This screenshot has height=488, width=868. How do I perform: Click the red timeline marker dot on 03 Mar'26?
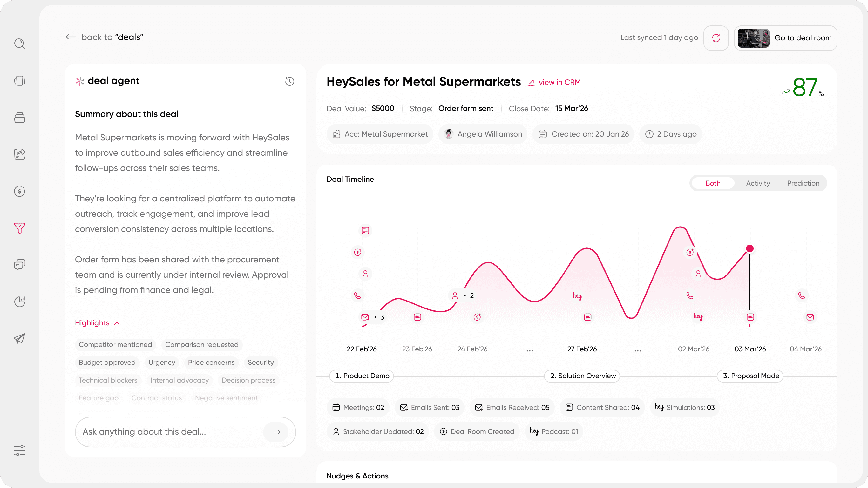[750, 249]
